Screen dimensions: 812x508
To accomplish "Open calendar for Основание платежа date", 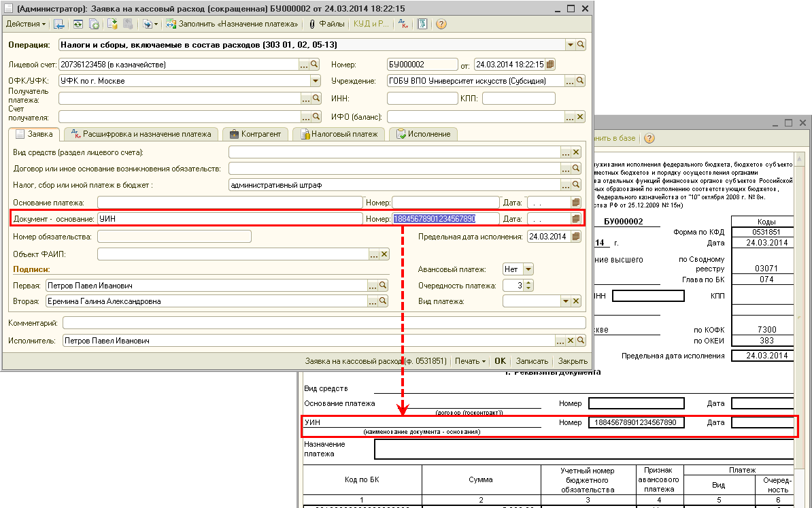I will point(576,203).
